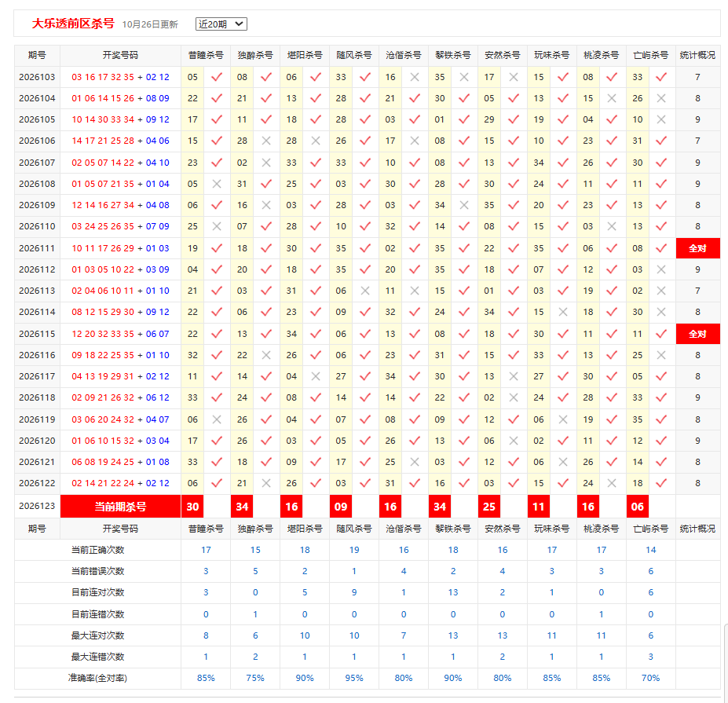728x703 pixels.
Task: Click the 95% accuracy value for 随风杀号
Action: (x=354, y=678)
